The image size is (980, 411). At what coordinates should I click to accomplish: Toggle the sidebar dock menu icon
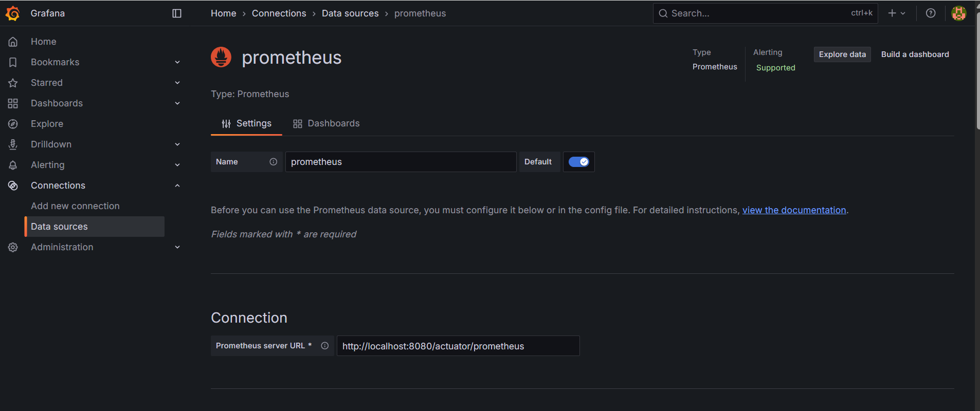(x=177, y=13)
